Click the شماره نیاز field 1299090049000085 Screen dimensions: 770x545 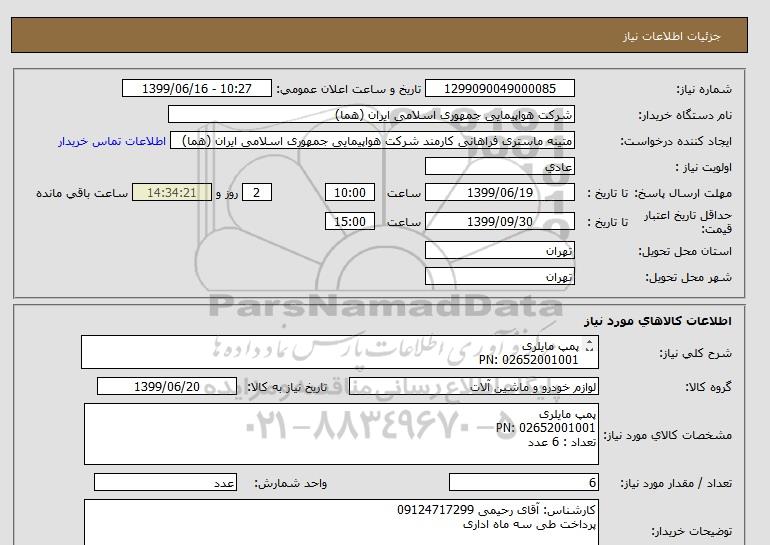click(x=499, y=88)
